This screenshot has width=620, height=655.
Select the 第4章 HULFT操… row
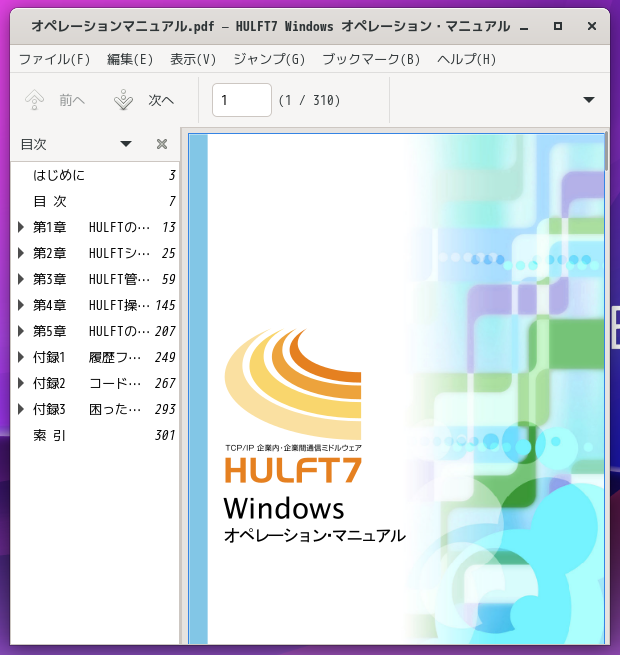point(95,305)
